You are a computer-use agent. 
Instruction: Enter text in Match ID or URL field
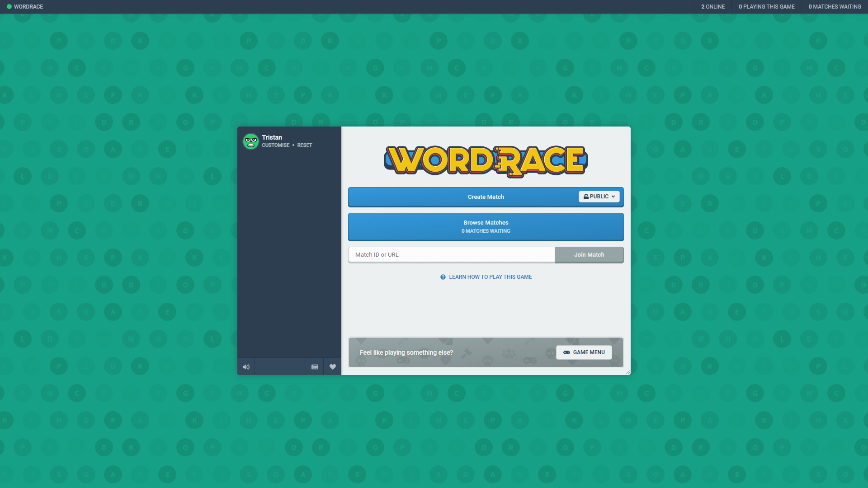coord(451,254)
